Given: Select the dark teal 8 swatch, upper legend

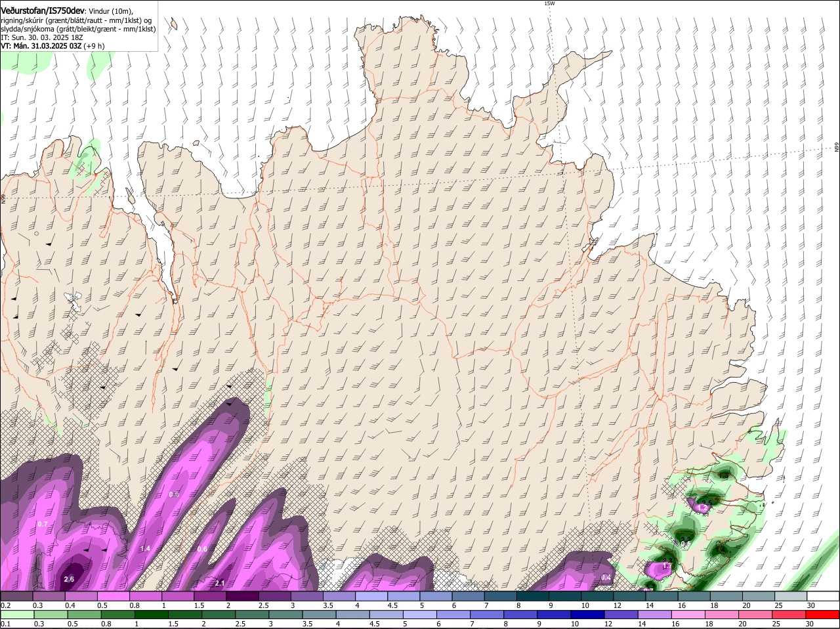Looking at the screenshot, I should 532,596.
